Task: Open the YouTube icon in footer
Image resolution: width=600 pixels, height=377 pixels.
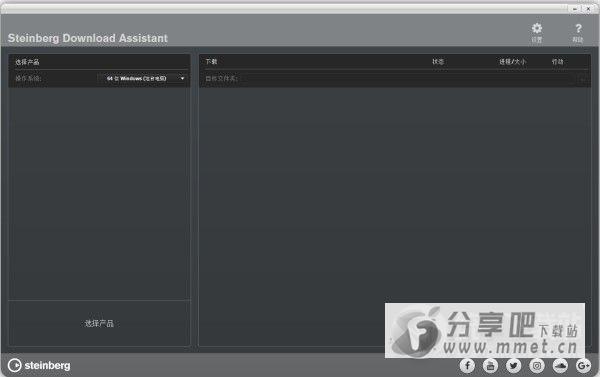Action: click(x=491, y=366)
